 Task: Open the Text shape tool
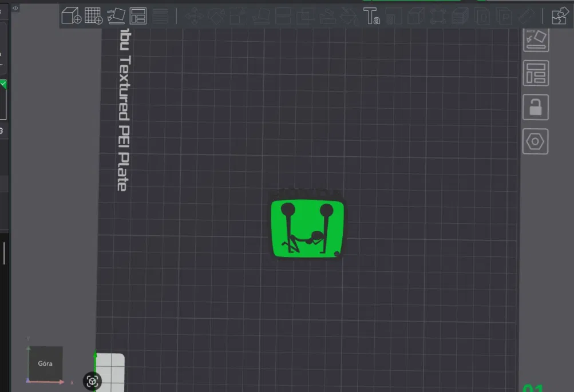(x=371, y=16)
